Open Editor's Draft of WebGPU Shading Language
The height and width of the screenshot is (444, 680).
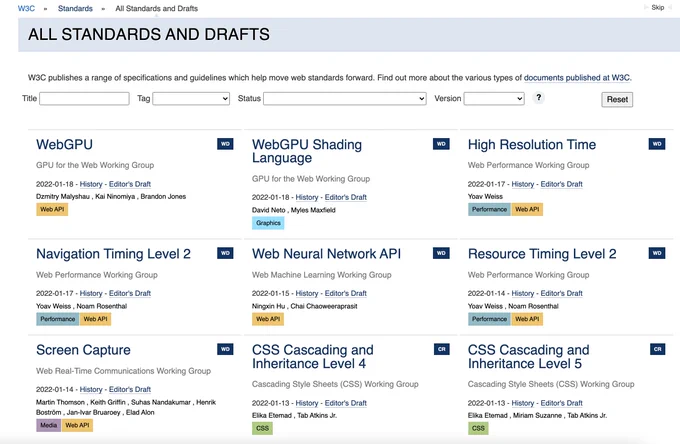click(346, 197)
